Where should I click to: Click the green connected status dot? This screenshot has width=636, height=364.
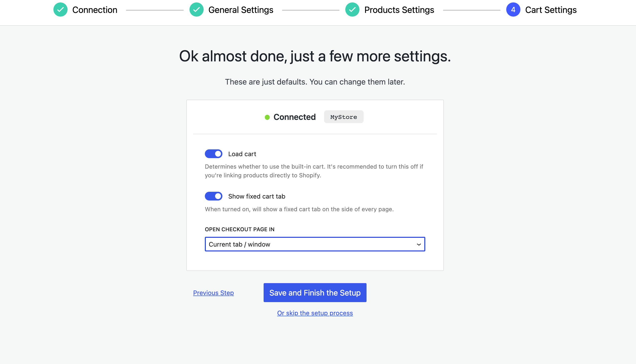[267, 117]
